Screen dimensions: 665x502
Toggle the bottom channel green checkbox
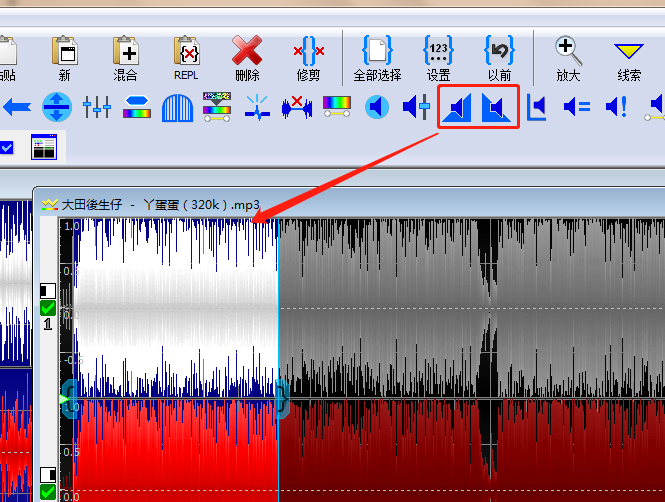point(48,491)
